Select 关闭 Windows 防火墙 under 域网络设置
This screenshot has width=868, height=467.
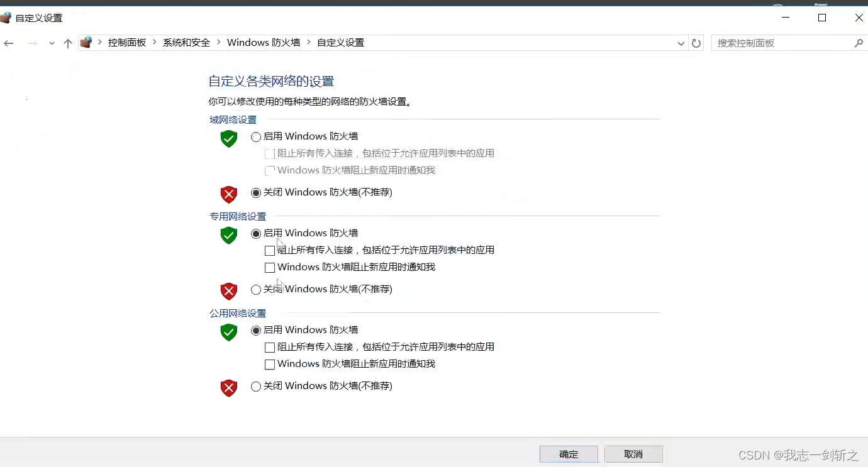coord(256,193)
